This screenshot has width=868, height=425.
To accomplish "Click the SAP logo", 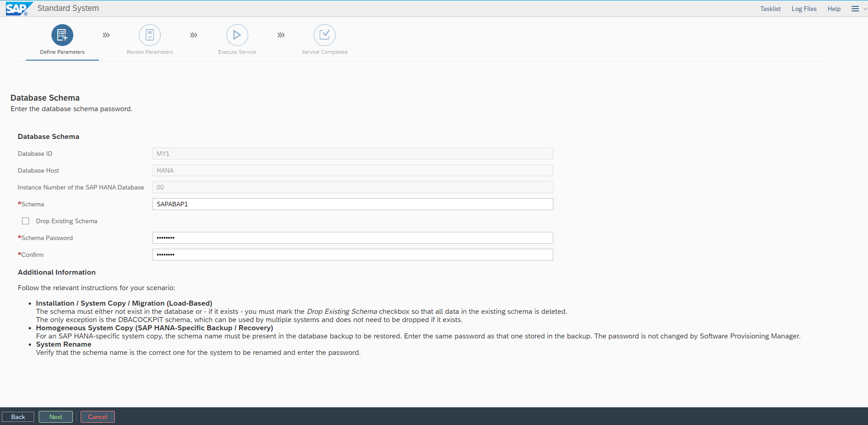I will pyautogui.click(x=17, y=9).
